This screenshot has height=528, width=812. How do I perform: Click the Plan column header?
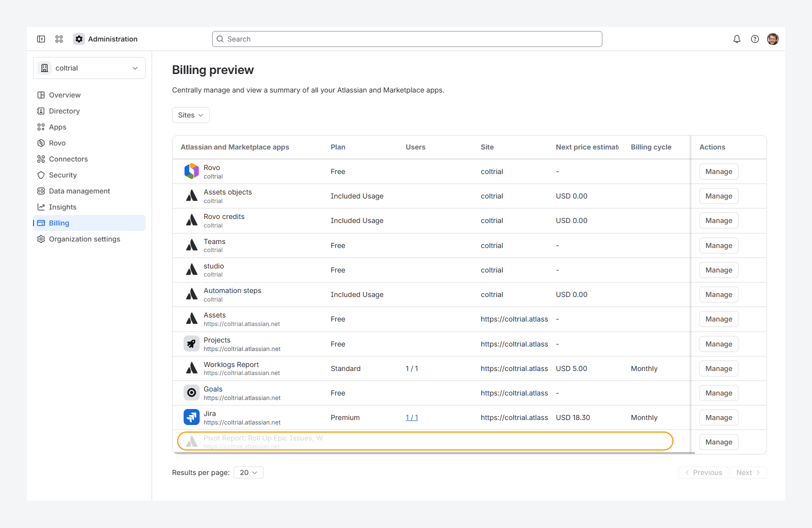coord(338,147)
